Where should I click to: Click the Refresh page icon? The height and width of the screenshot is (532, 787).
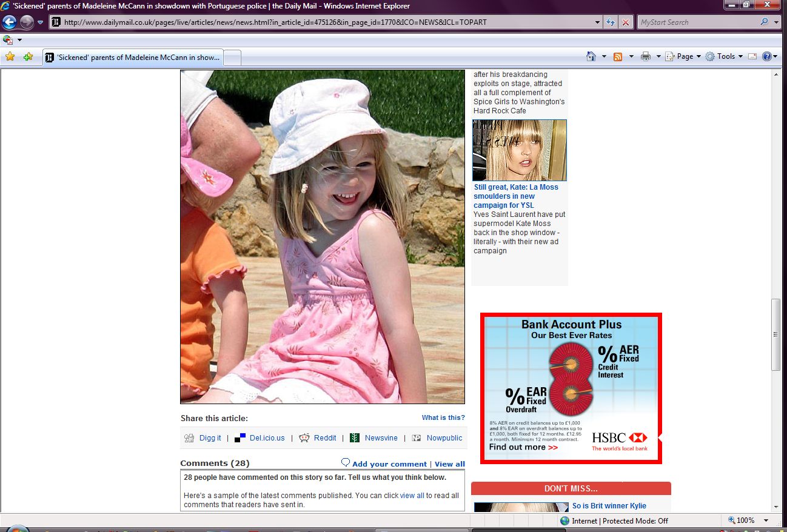tap(611, 22)
